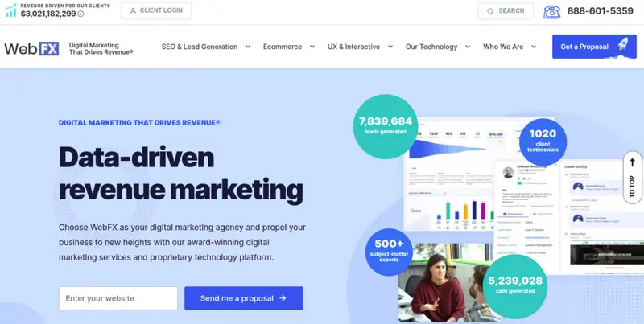Click the green revenue growth chart icon
The image size is (644, 324).
(11, 10)
